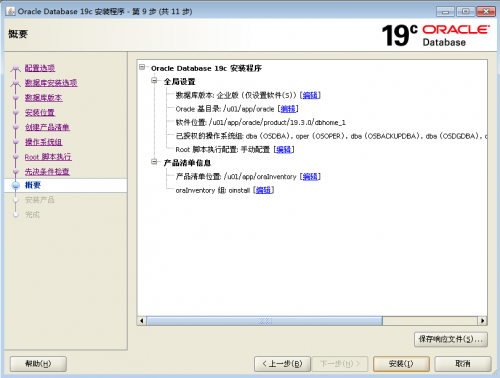Click the 数据库版本 企业版 row text

[236, 95]
